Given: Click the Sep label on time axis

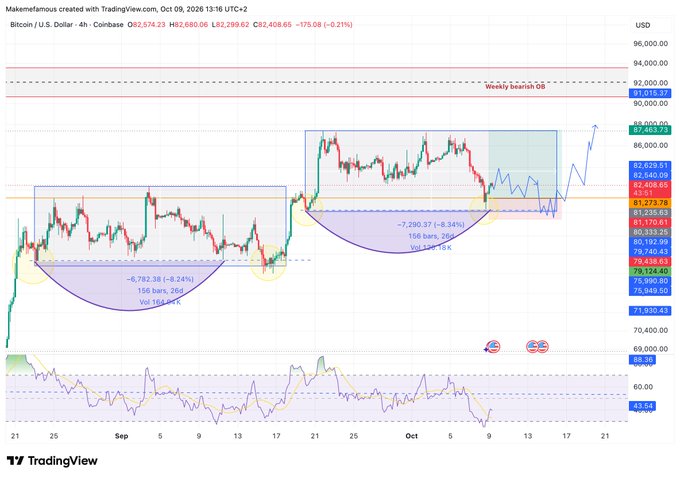Looking at the screenshot, I should tap(121, 436).
